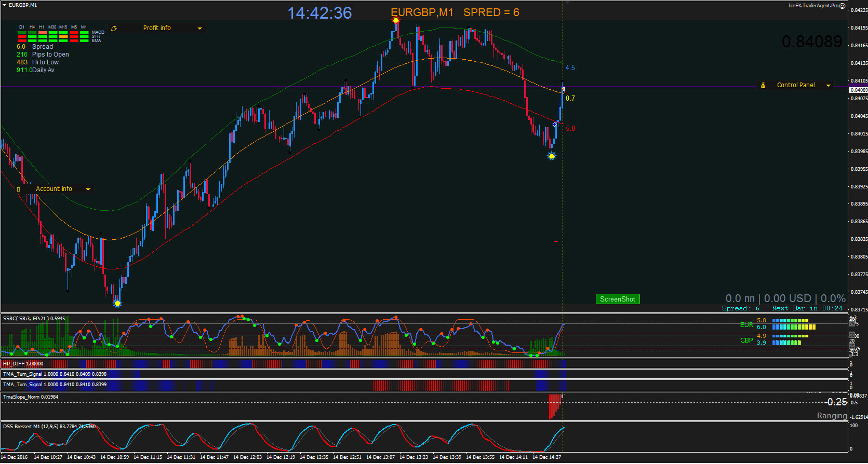Click the STR row label
Image resolution: width=868 pixels, height=464 pixels.
[96, 36]
